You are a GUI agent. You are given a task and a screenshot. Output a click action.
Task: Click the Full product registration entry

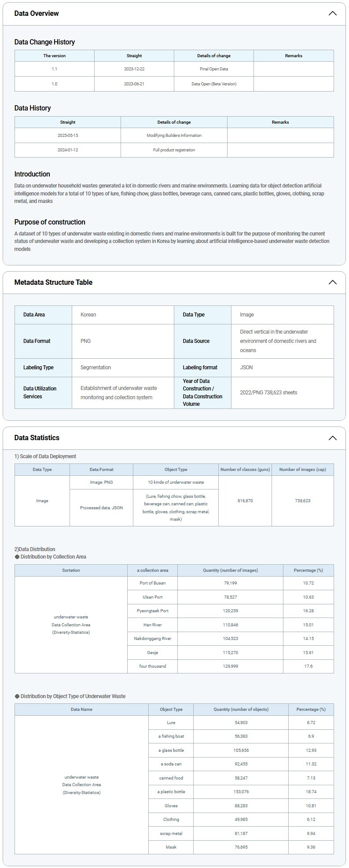pyautogui.click(x=174, y=150)
